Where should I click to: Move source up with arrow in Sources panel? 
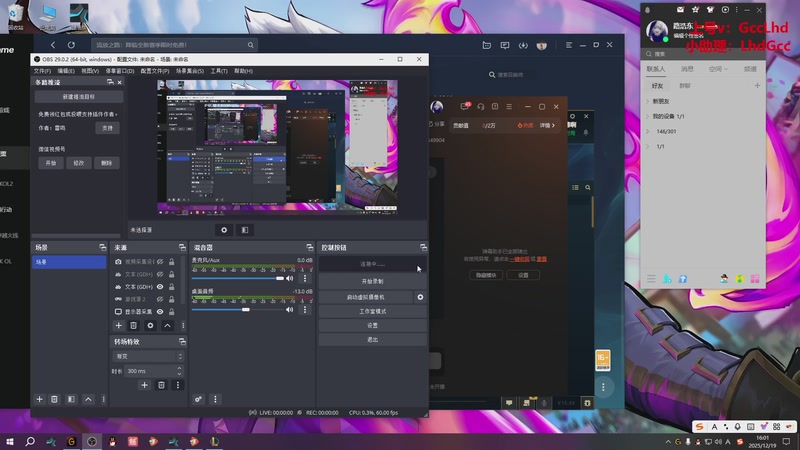[x=167, y=326]
